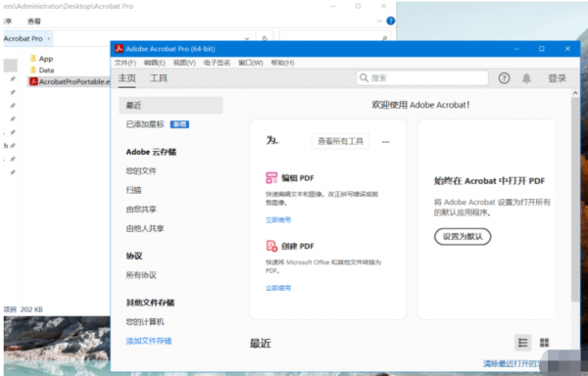Open the 帮助(H) menu
This screenshot has height=376, width=588.
click(x=282, y=63)
